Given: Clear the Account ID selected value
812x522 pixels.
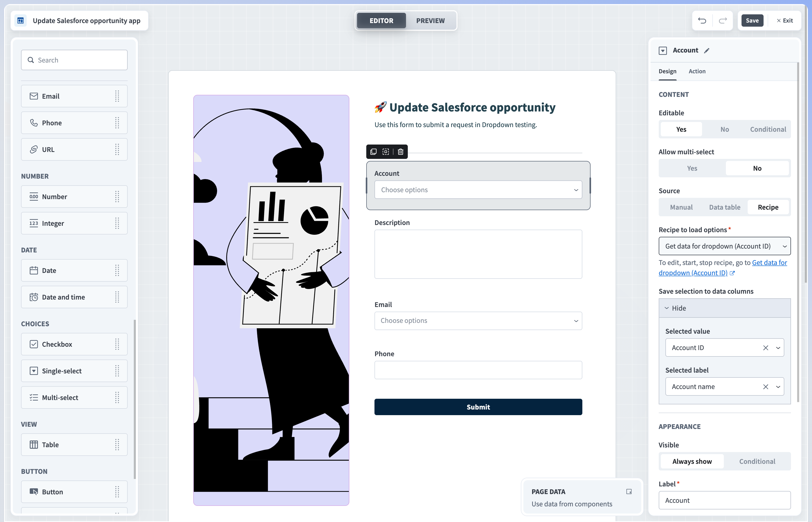Looking at the screenshot, I should (766, 348).
